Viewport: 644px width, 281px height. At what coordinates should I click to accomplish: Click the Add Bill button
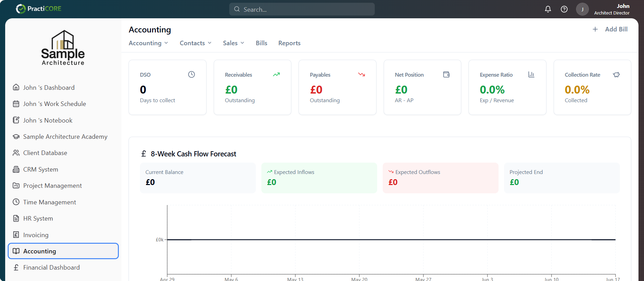click(x=610, y=29)
